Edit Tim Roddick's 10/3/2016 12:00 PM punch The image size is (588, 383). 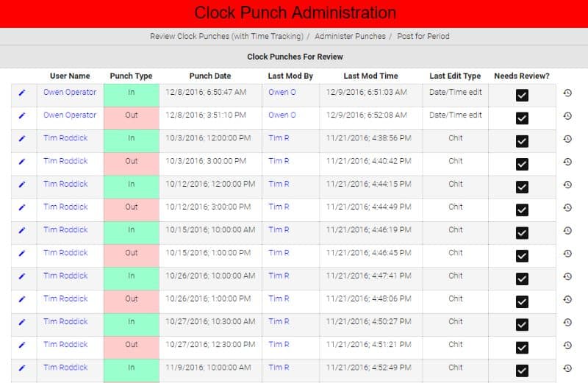tap(22, 138)
